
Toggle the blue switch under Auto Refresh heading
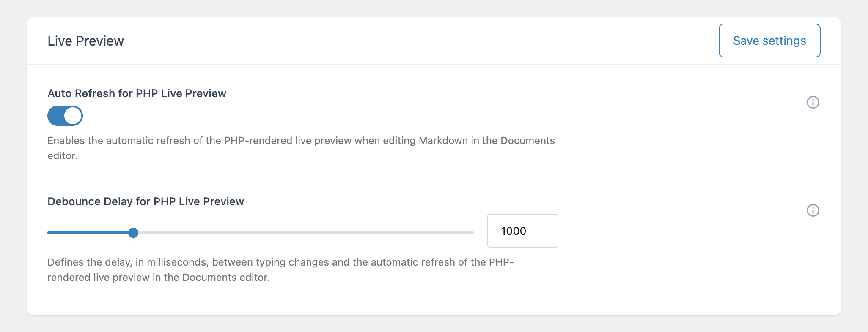click(65, 115)
